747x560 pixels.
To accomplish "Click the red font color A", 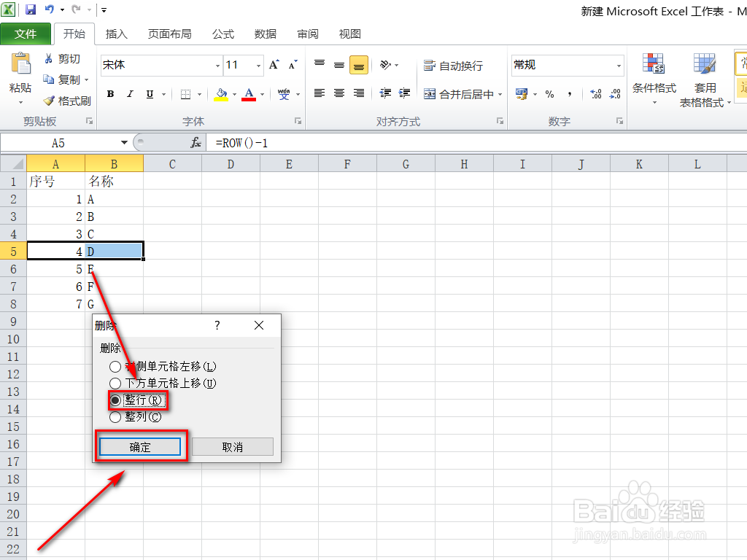I will click(249, 94).
